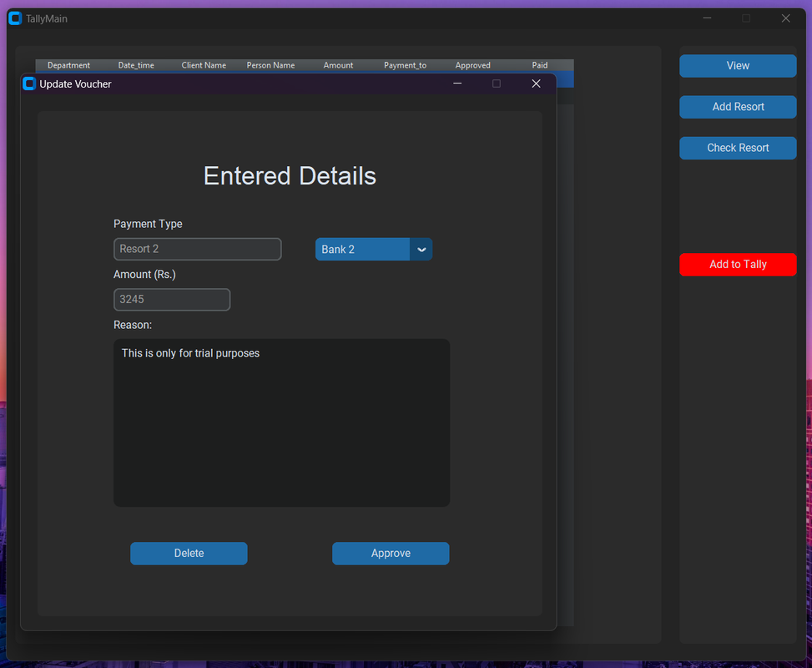Click the Amount field showing 3245
Viewport: 812px width, 668px height.
(x=172, y=300)
